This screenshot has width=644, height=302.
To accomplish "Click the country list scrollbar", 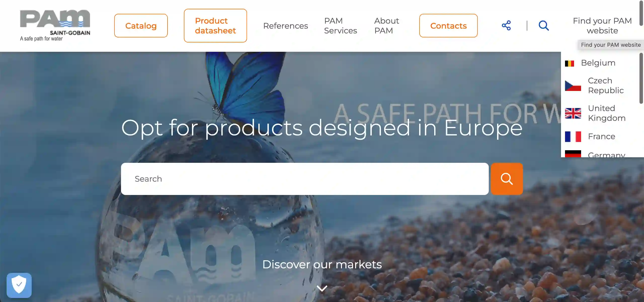I will click(x=641, y=78).
